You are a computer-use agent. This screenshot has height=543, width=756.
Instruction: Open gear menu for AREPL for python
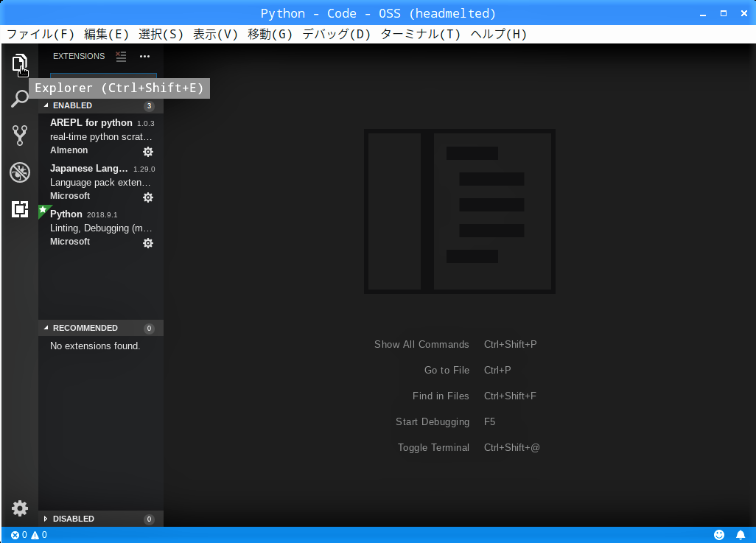coord(148,152)
